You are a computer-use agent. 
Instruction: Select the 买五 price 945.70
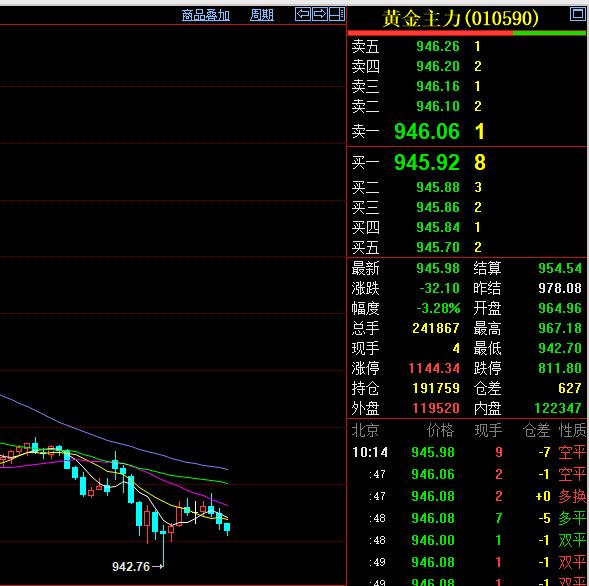click(x=438, y=247)
